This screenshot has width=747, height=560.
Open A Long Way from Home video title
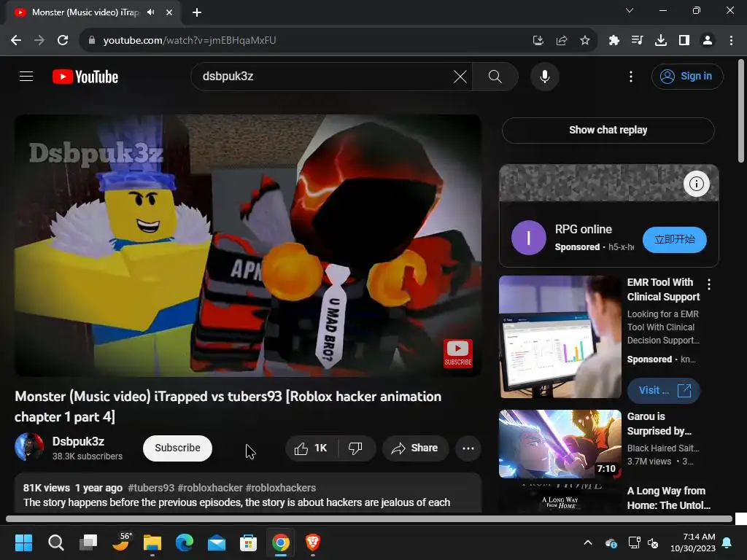[x=668, y=498]
